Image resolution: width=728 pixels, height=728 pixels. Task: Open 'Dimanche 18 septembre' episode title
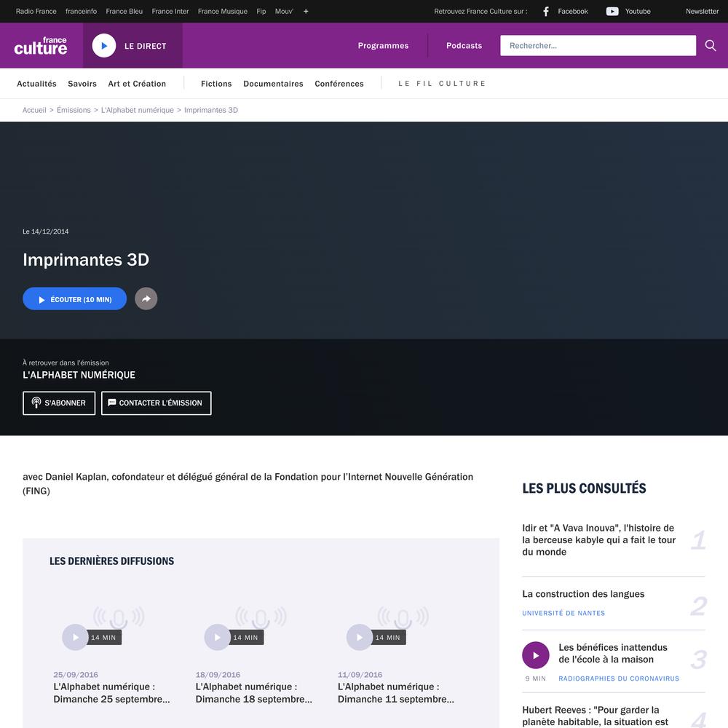(253, 693)
